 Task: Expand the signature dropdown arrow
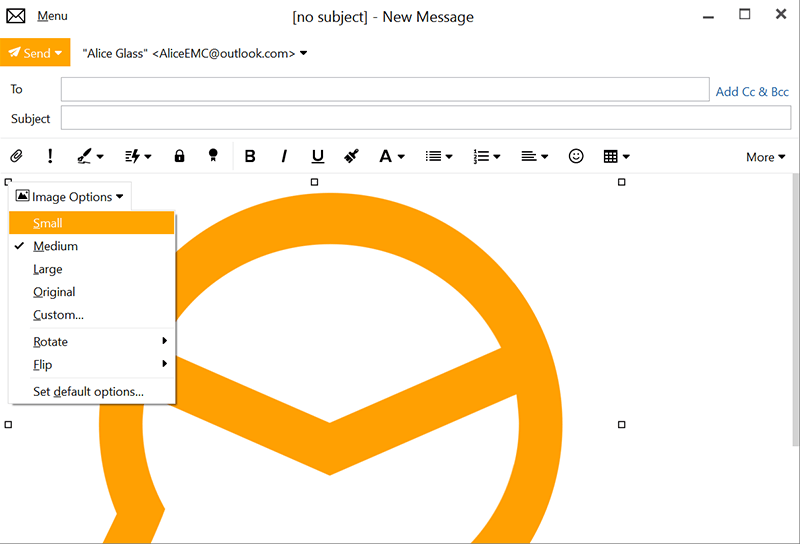(x=100, y=157)
